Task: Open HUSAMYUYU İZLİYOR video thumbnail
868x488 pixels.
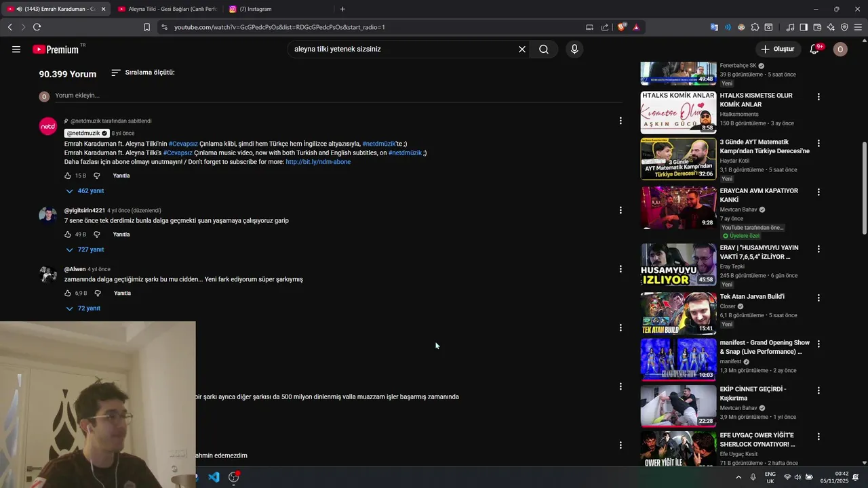Action: tap(678, 264)
